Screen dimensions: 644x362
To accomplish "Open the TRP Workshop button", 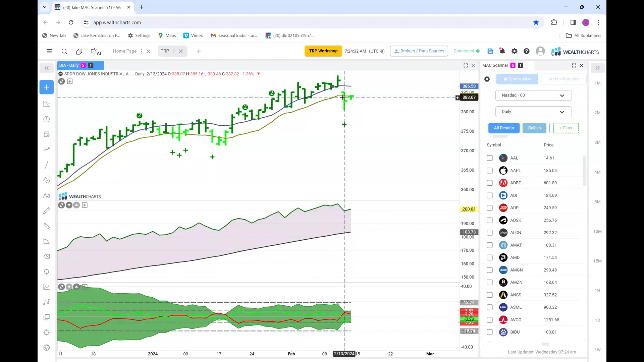I will tap(323, 51).
